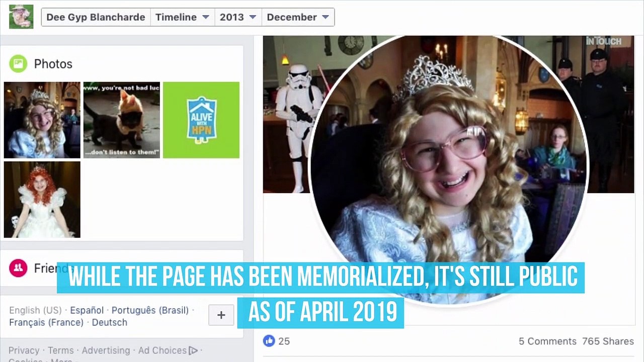This screenshot has width=644, height=362.
Task: Click the Terms link
Action: 60,350
